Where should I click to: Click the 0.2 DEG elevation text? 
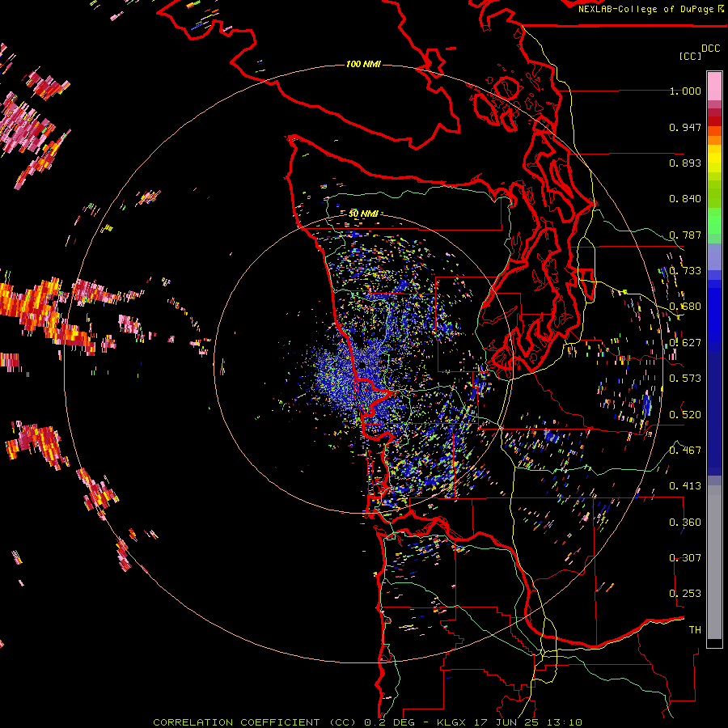[x=389, y=722]
